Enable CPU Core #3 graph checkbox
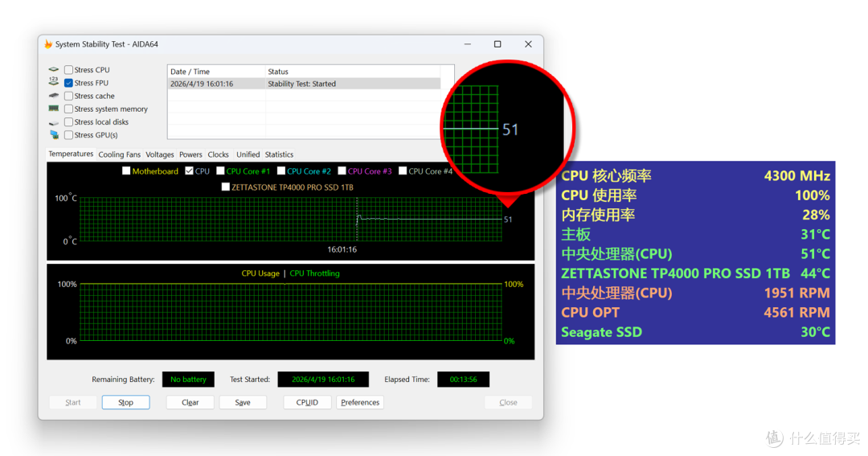Image resolution: width=868 pixels, height=456 pixels. 342,171
